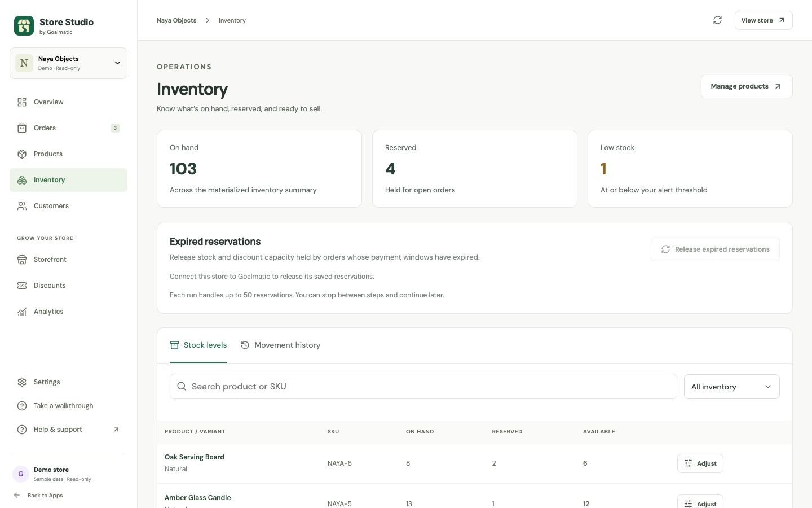
Task: Click the back arrow icon beside Back to Apps
Action: coord(17,496)
